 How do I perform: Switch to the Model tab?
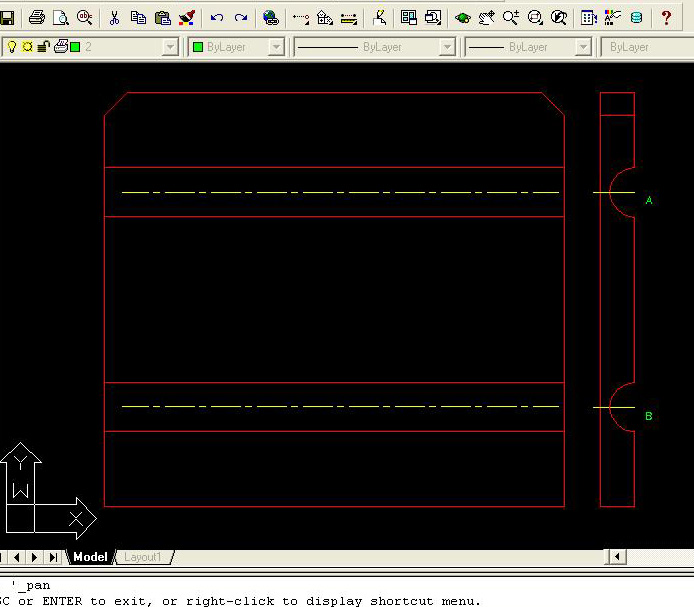[x=90, y=557]
